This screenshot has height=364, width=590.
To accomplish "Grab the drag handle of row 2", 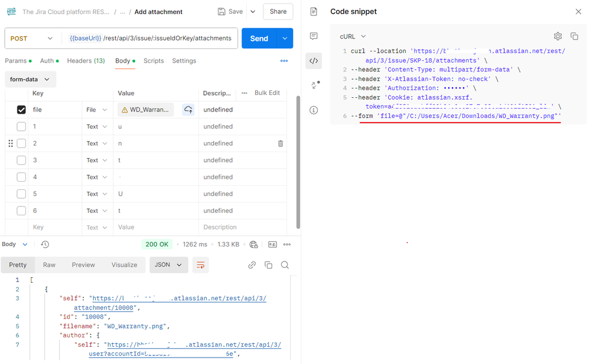I will 11,143.
